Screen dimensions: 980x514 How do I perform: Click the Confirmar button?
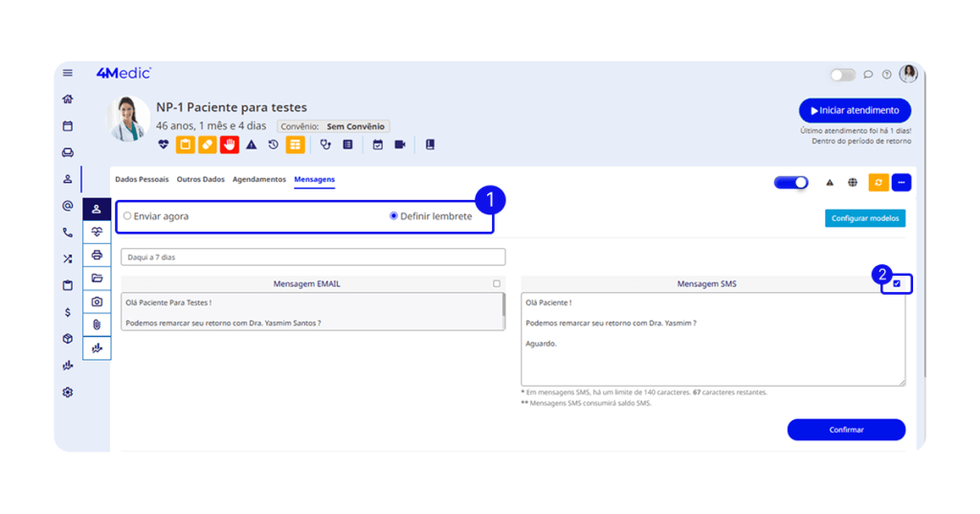pos(845,430)
